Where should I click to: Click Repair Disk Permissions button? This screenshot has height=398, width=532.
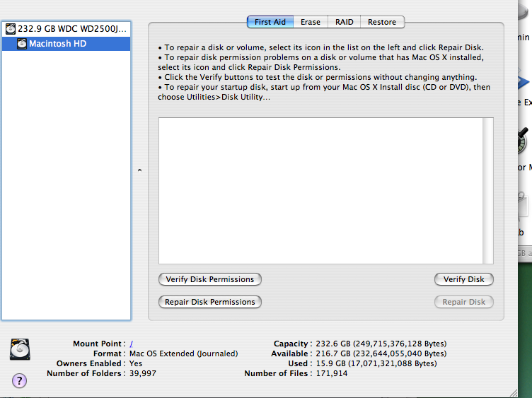[x=209, y=302]
